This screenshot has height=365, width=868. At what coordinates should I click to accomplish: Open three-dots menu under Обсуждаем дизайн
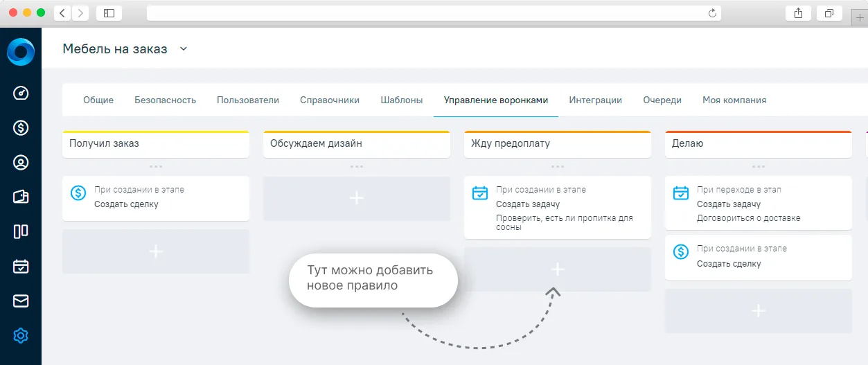click(357, 166)
